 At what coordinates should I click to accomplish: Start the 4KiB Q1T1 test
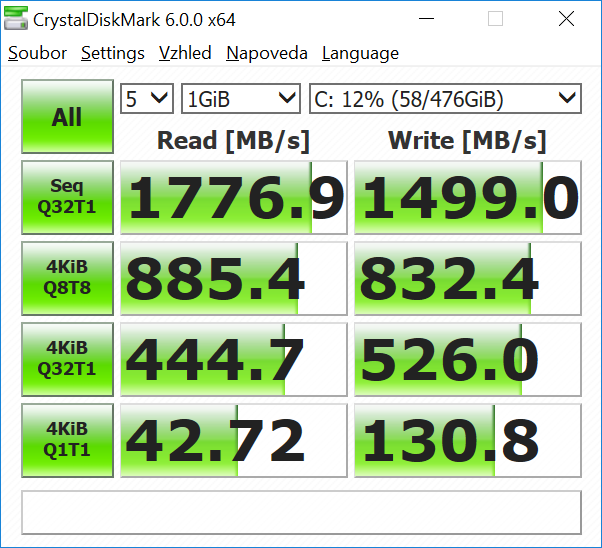point(67,440)
